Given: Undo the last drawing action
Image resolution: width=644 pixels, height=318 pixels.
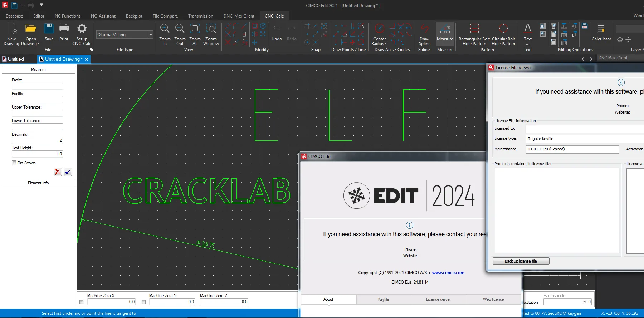Looking at the screenshot, I should point(277,33).
